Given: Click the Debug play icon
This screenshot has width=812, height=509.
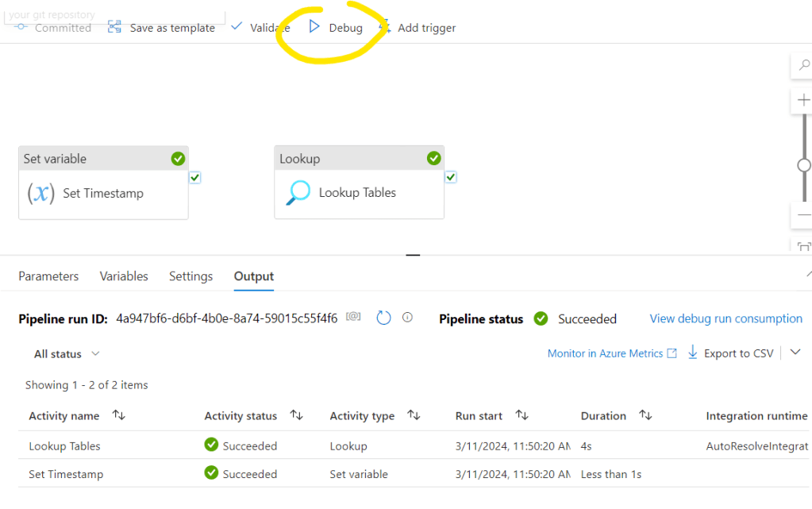Looking at the screenshot, I should pos(314,27).
